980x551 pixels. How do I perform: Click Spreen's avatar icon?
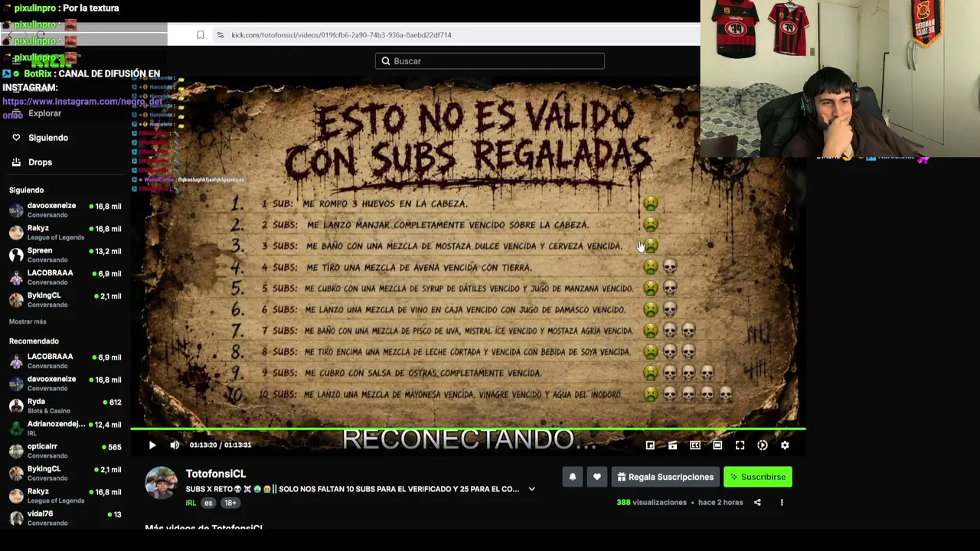click(x=16, y=255)
